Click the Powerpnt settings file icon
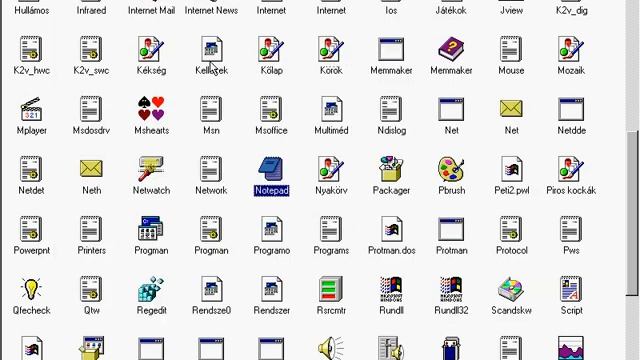This screenshot has height=360, width=640. pos(31,229)
